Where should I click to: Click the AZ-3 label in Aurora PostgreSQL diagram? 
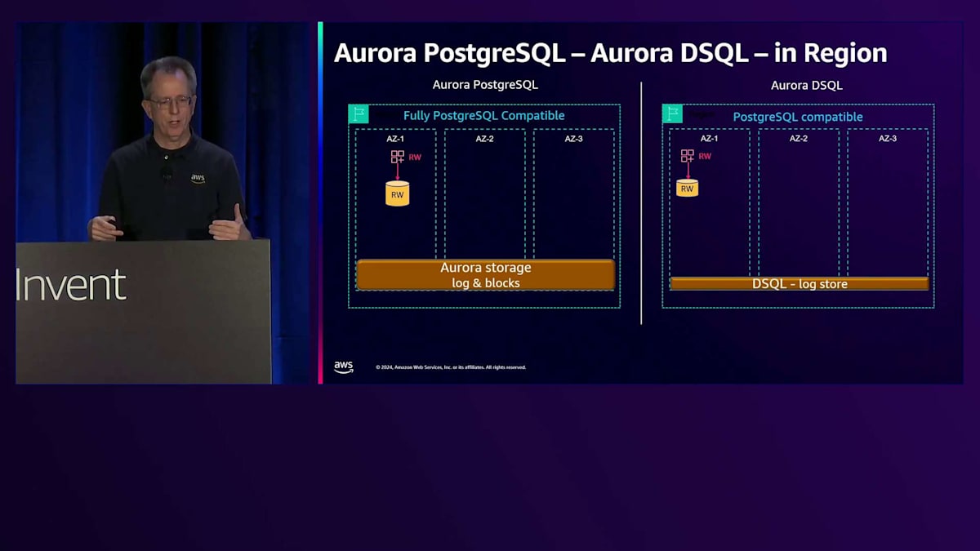[574, 139]
